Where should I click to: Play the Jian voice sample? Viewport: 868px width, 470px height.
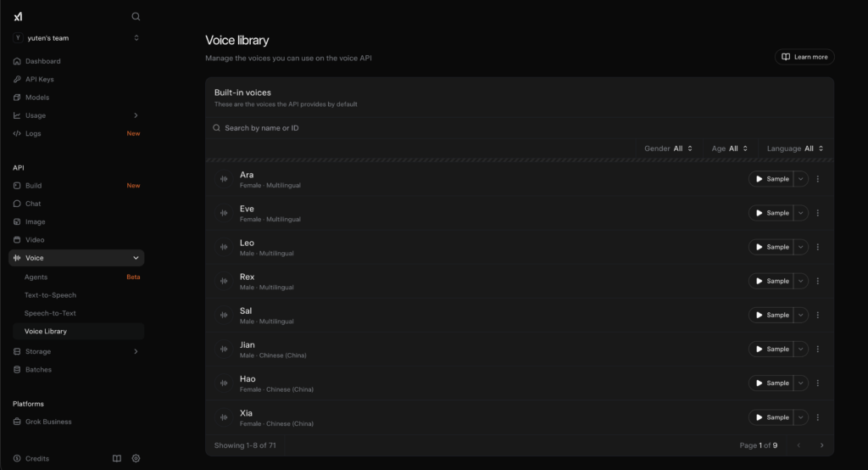[x=771, y=350]
